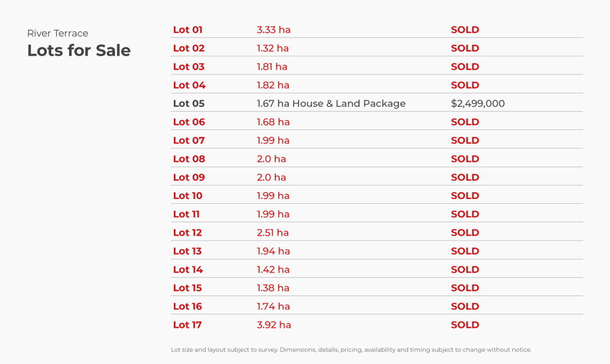
Task: Click the Lot 17 label
Action: click(x=187, y=325)
